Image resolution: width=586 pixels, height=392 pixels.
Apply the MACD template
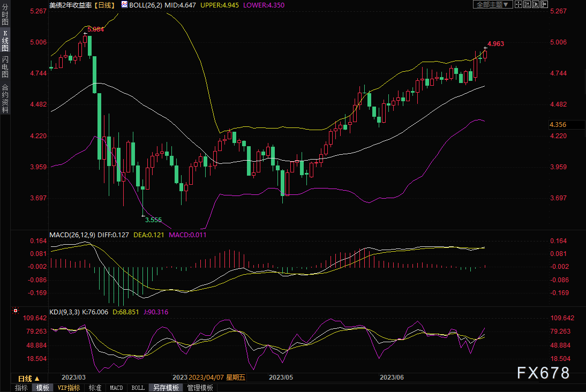[x=116, y=388]
